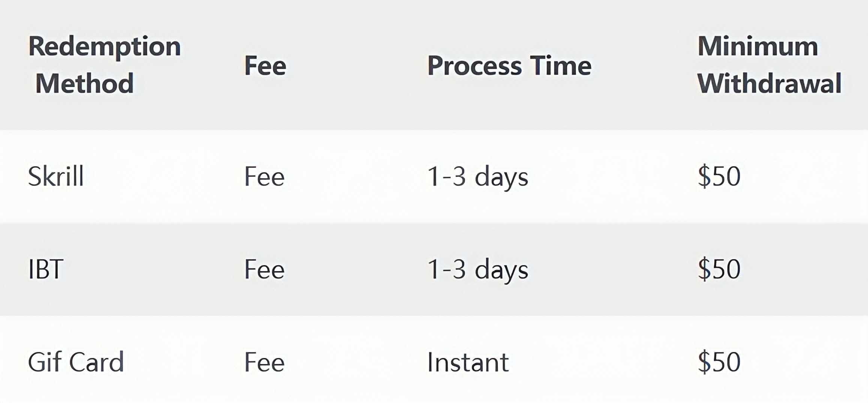The width and height of the screenshot is (868, 403).
Task: Click the word Method in first header
Action: [x=84, y=83]
